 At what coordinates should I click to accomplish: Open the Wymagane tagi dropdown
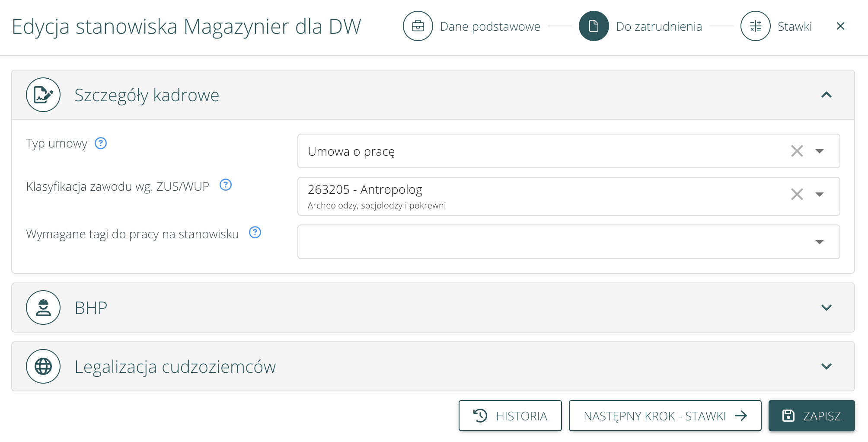pyautogui.click(x=819, y=242)
